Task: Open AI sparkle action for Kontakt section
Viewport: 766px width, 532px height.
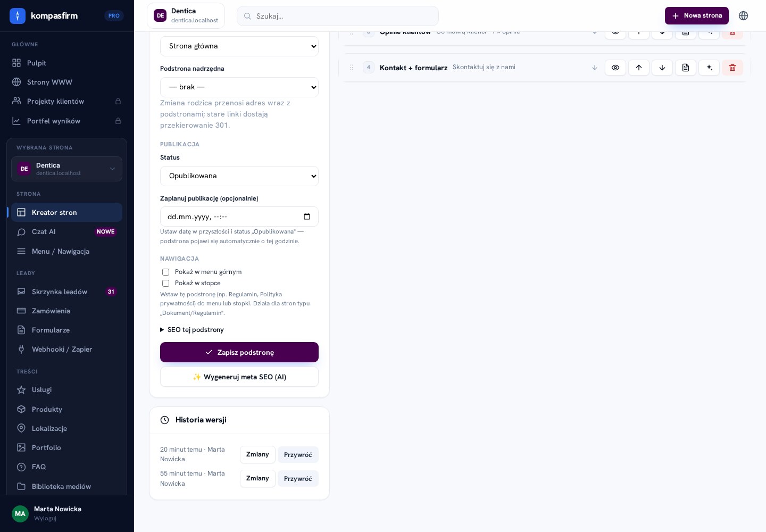Action: pos(709,68)
